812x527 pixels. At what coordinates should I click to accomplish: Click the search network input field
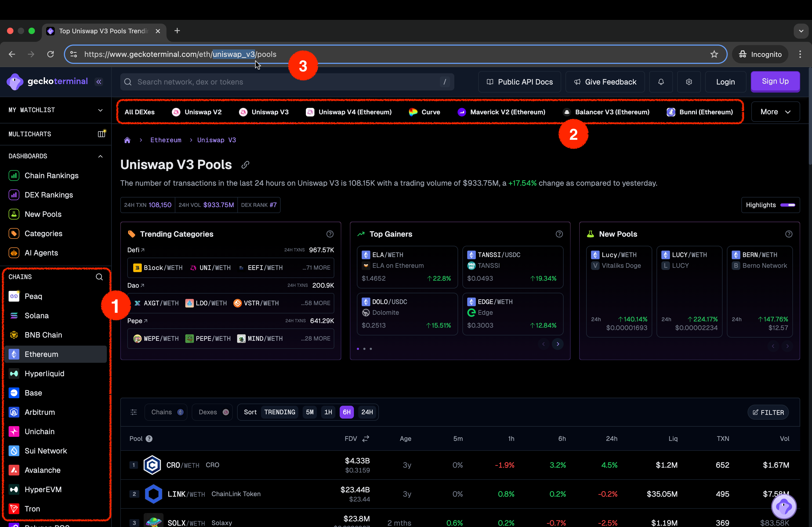click(x=287, y=82)
